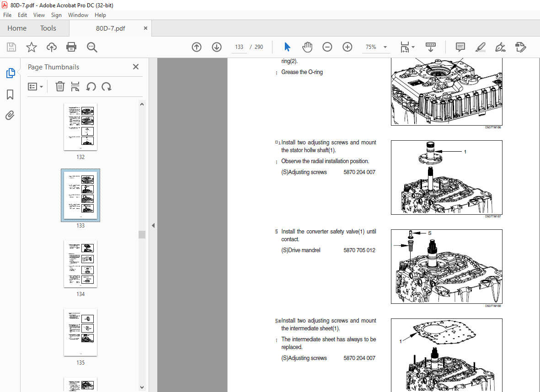Zoom in with the plus button

click(348, 47)
